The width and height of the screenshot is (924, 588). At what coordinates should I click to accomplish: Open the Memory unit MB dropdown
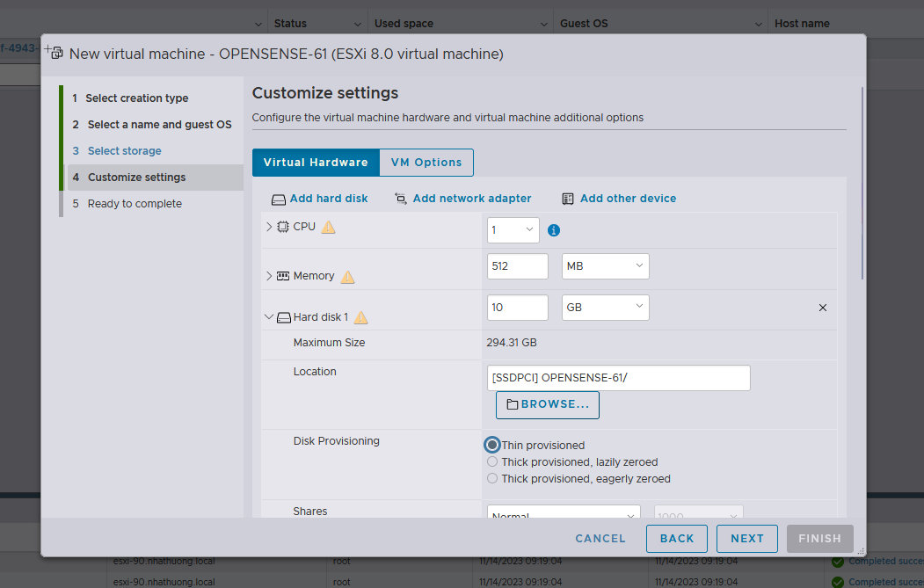coord(605,266)
